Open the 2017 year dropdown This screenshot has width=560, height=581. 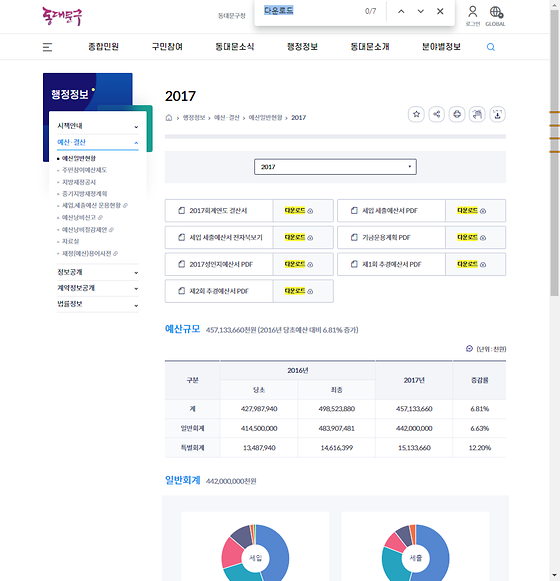pos(335,167)
